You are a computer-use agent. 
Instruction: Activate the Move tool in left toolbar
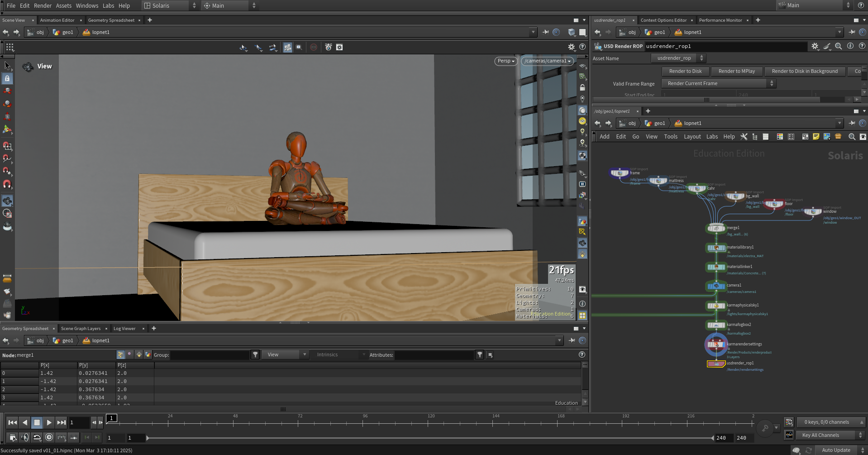[7, 91]
